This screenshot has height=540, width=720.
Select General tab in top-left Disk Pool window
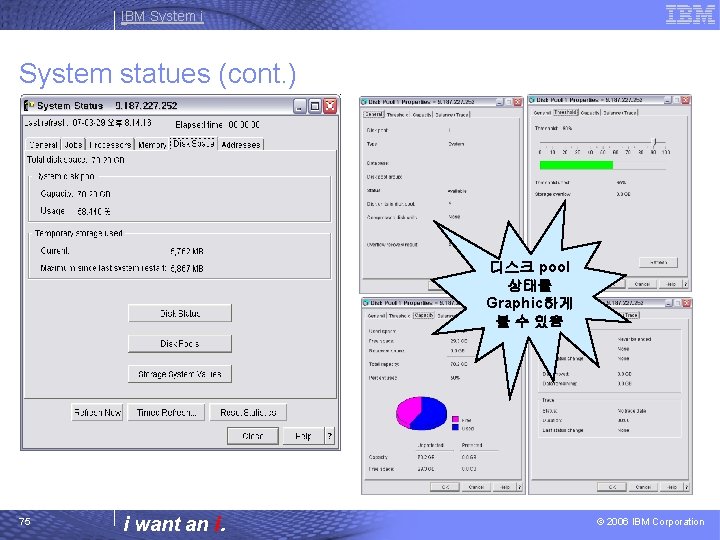click(x=373, y=114)
